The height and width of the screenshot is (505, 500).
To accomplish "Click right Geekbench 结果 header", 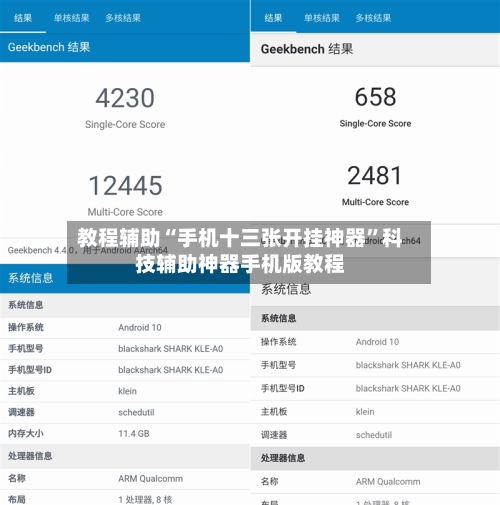I will [307, 49].
